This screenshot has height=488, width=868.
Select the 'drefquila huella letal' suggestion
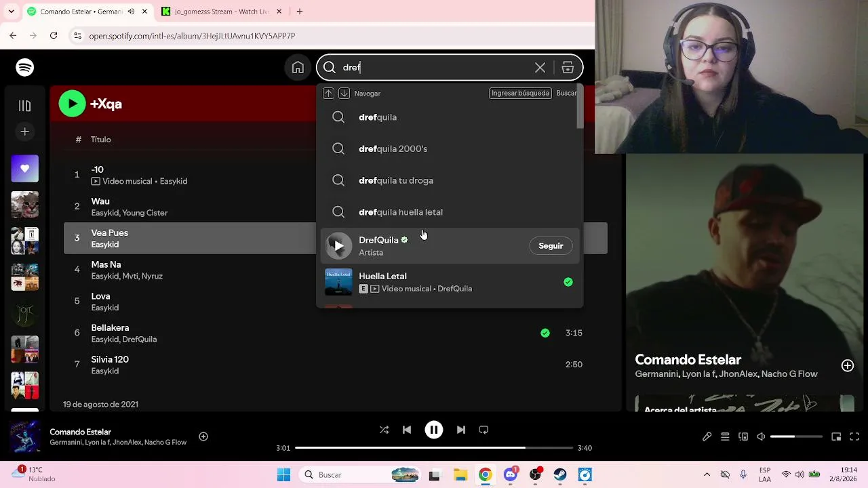point(450,212)
